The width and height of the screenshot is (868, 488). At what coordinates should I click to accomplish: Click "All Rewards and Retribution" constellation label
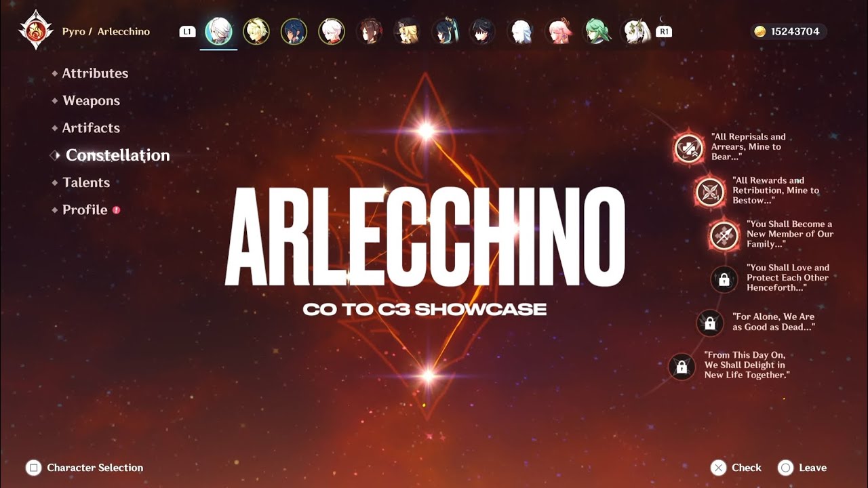776,190
